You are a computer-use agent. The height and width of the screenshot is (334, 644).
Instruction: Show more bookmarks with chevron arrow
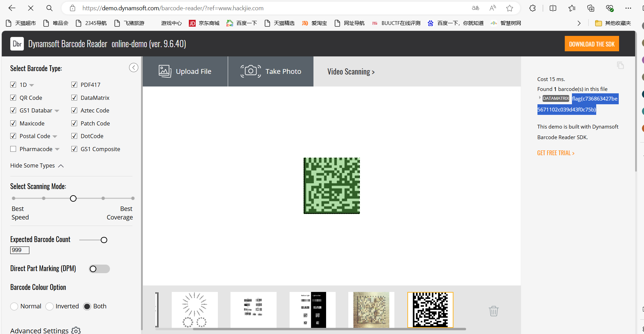pos(579,23)
